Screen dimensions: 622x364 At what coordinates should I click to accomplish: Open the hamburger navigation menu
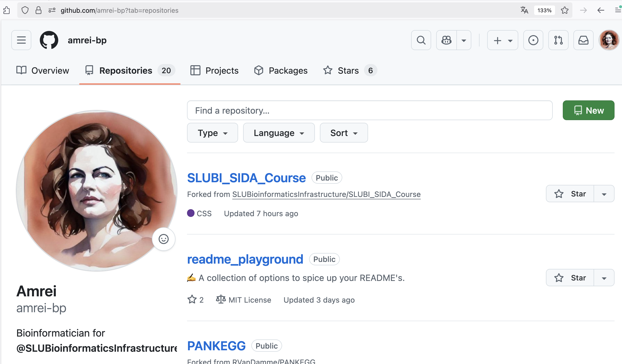pyautogui.click(x=21, y=40)
